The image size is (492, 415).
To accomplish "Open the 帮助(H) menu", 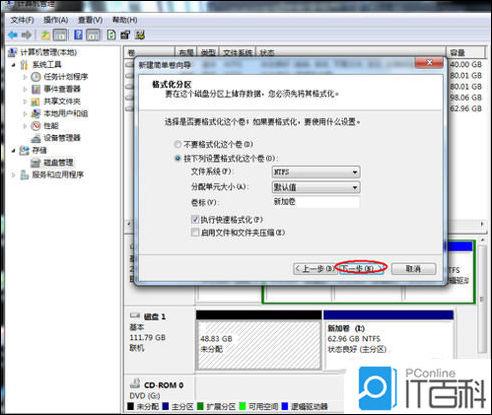I will tap(124, 20).
